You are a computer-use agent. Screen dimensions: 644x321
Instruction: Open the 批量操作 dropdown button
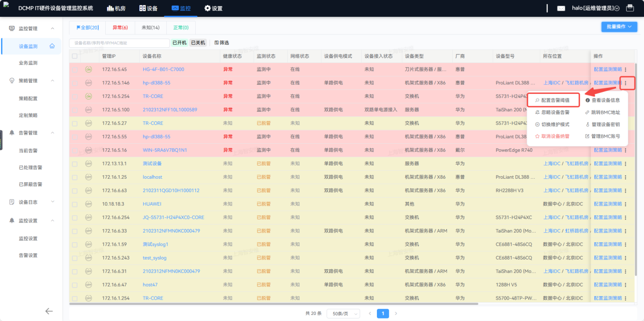click(x=619, y=27)
